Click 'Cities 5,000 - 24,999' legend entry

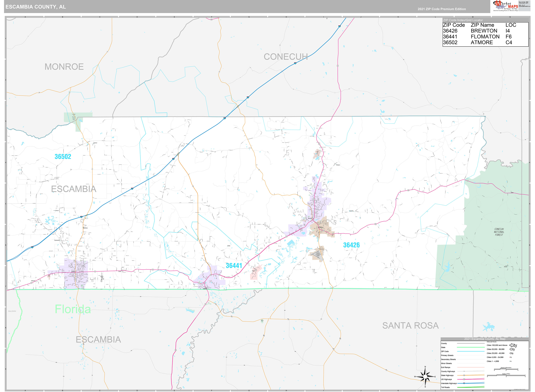pos(495,357)
